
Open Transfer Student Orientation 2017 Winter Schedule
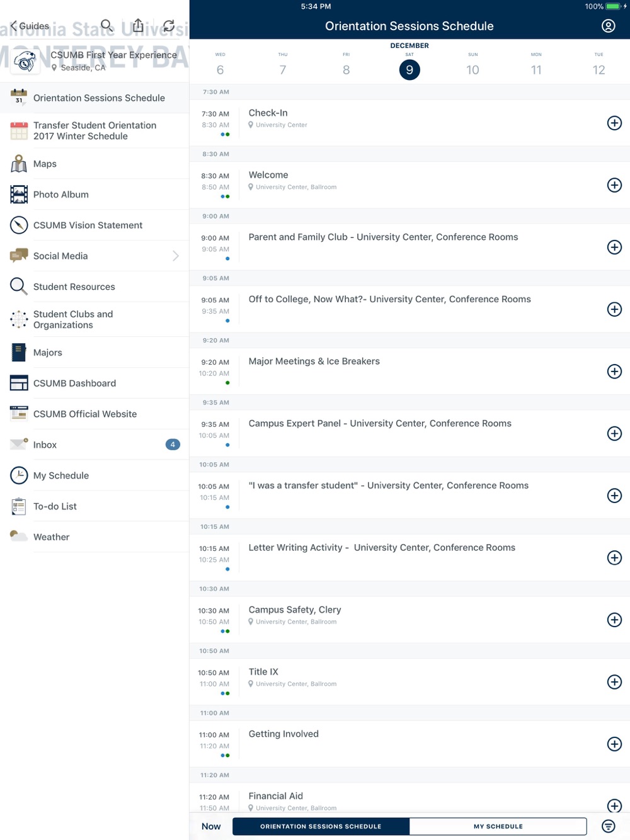pos(94,130)
